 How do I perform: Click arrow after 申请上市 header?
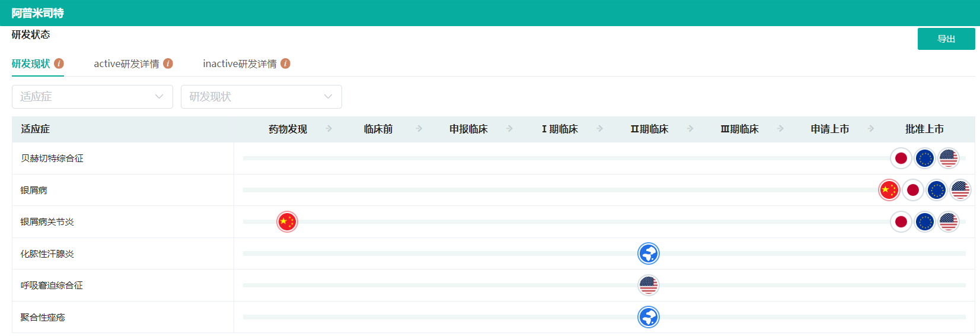click(x=871, y=128)
